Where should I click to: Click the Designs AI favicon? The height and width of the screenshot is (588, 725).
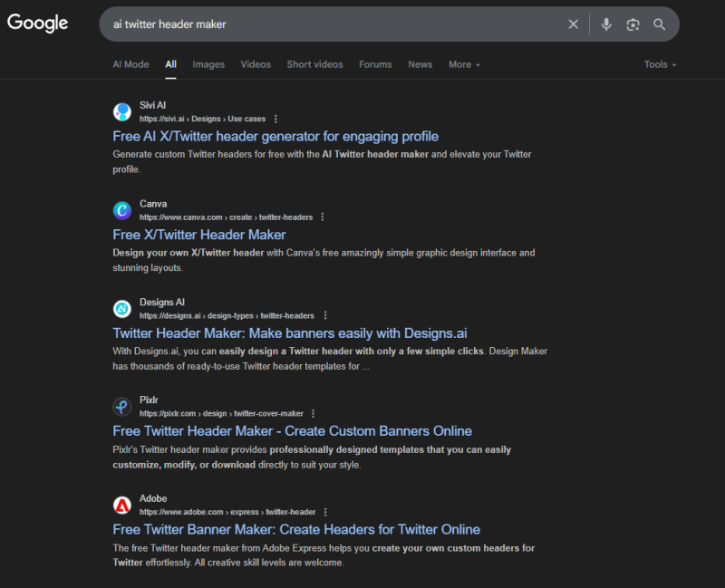click(122, 309)
